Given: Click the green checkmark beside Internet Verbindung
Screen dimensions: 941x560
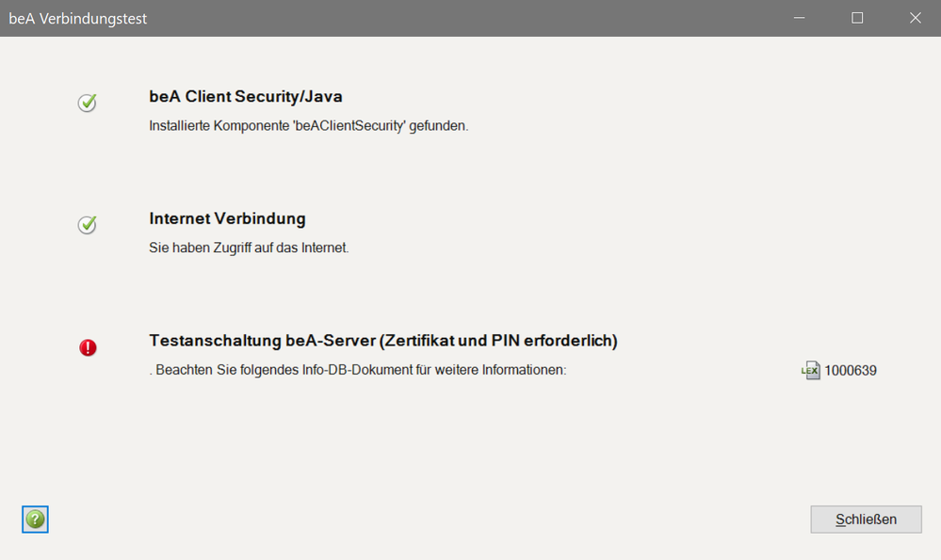Looking at the screenshot, I should coord(87,225).
